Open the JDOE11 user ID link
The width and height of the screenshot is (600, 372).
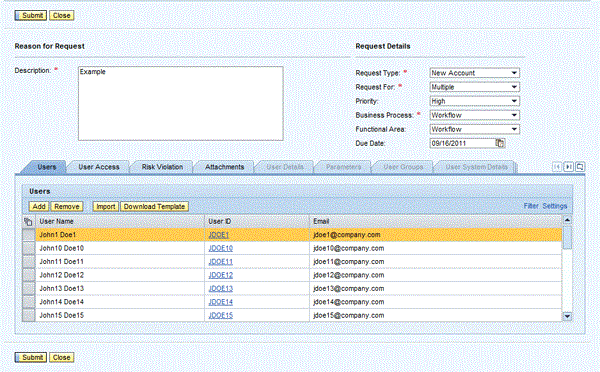click(x=220, y=262)
